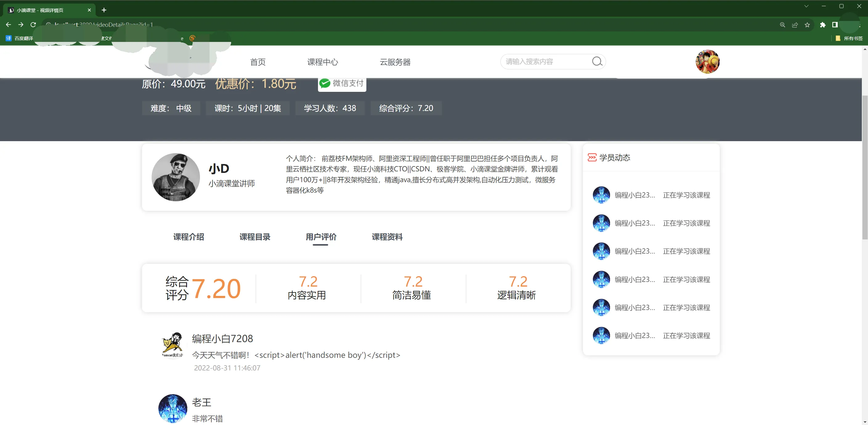
Task: Open the extensions puzzle icon
Action: (x=822, y=25)
